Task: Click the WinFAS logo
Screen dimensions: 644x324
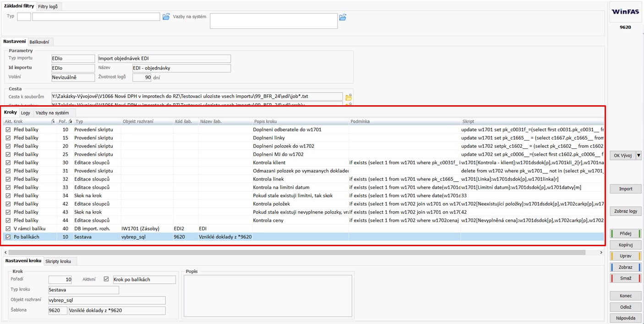Action: tap(625, 11)
